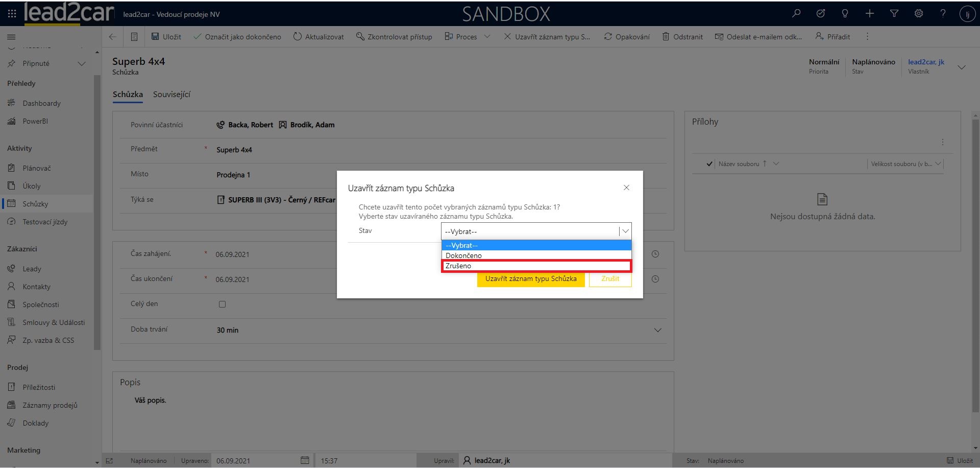Open the Stav dropdown in dialog
The image size is (980, 468).
coord(536,231)
